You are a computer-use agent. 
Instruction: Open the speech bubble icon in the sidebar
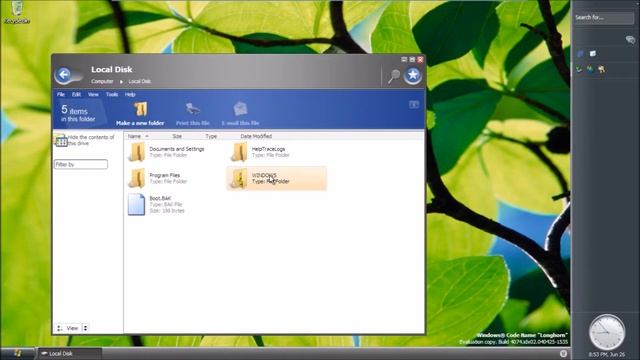pyautogui.click(x=630, y=40)
